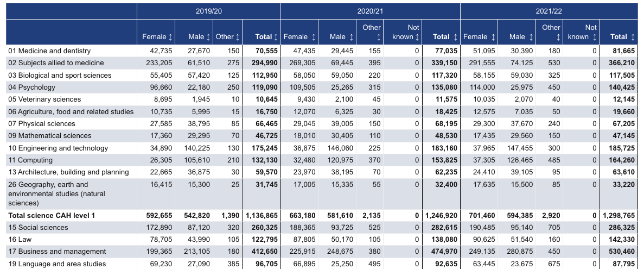Sort by 2021/22 Other column arrow icon
Image resolution: width=644 pixels, height=269 pixels.
click(559, 37)
